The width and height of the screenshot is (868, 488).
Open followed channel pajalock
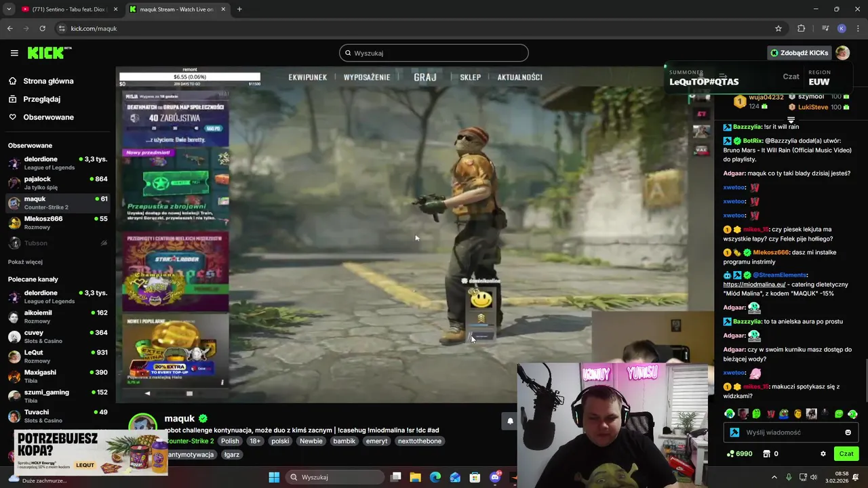tap(58, 183)
